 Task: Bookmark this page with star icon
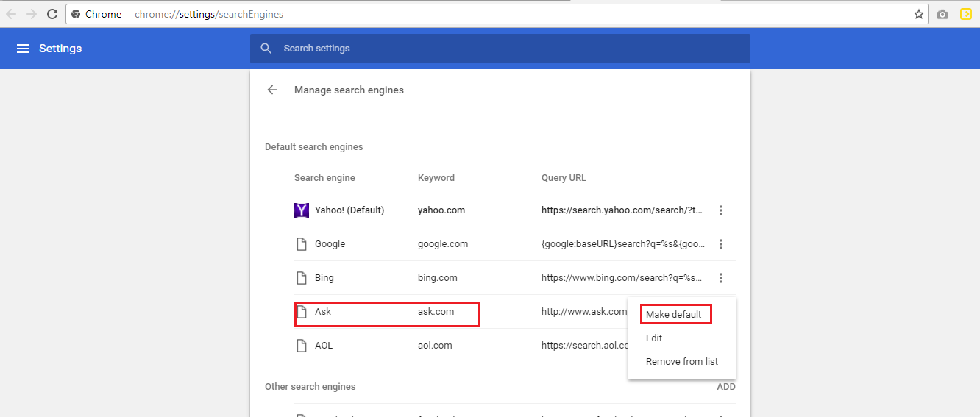coord(919,14)
